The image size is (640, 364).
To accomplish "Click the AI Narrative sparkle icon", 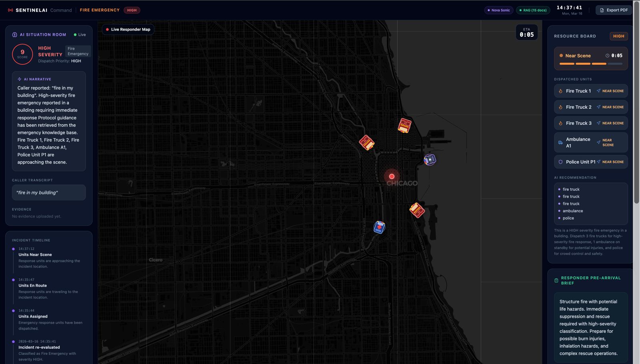I will (20, 79).
